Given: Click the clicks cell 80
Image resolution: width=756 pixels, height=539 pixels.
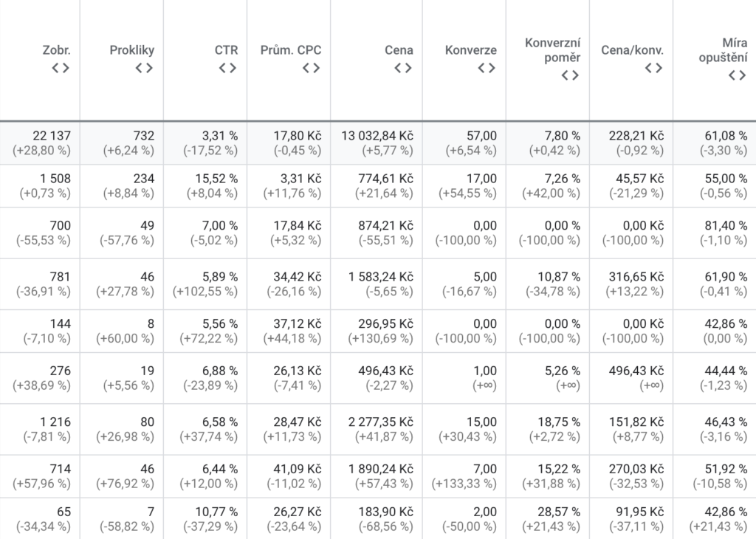Looking at the screenshot, I should (147, 422).
